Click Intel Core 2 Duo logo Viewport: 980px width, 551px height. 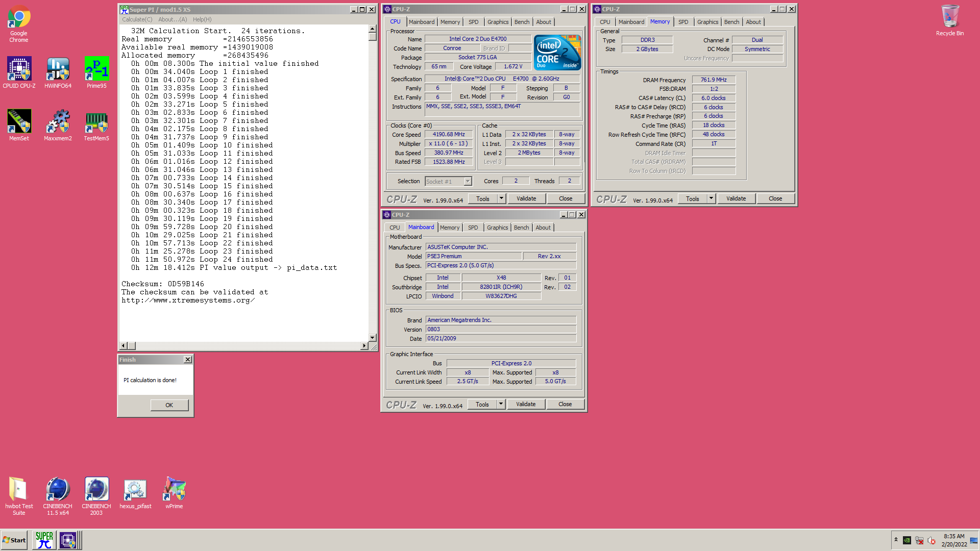(x=557, y=52)
